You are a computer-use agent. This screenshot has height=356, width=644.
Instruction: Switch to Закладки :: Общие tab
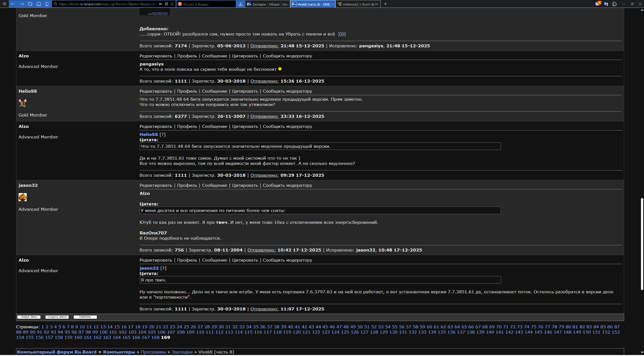pyautogui.click(x=267, y=4)
